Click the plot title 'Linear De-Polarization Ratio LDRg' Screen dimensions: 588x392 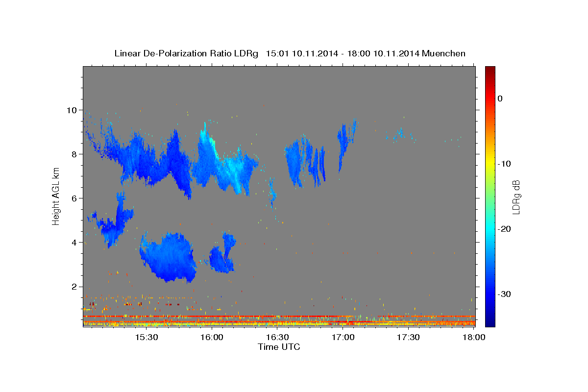[x=186, y=53]
